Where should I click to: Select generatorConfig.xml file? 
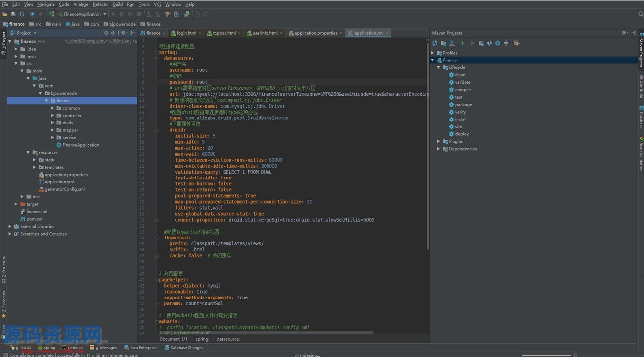(64, 189)
